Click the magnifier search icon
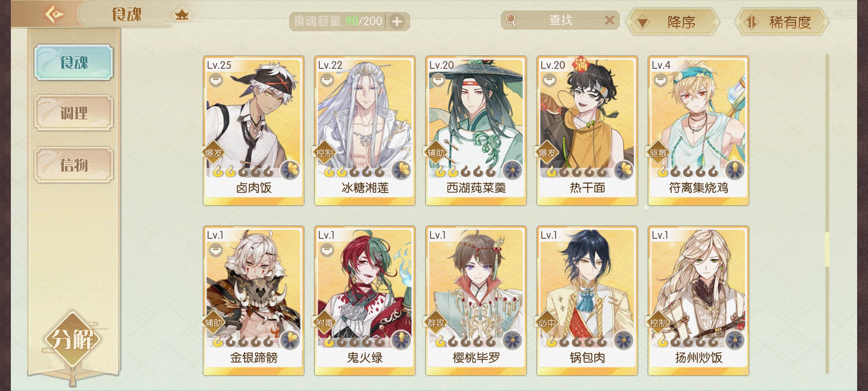Screen dimensions: 868x391 511,20
